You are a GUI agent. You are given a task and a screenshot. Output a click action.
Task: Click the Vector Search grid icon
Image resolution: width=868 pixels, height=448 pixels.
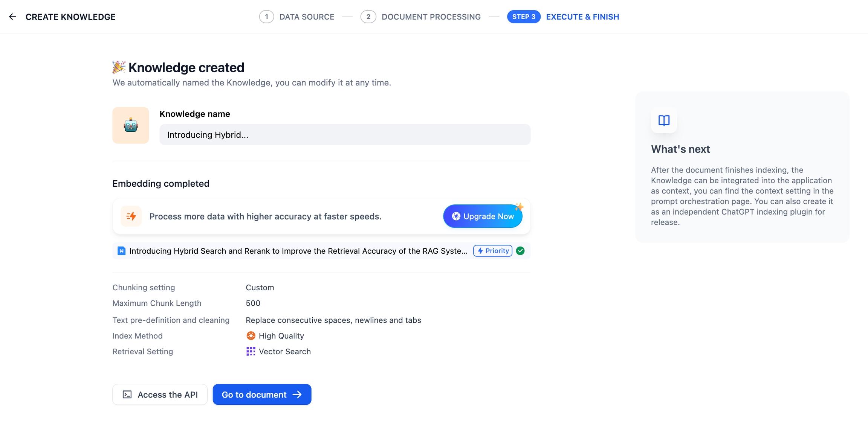(x=251, y=351)
